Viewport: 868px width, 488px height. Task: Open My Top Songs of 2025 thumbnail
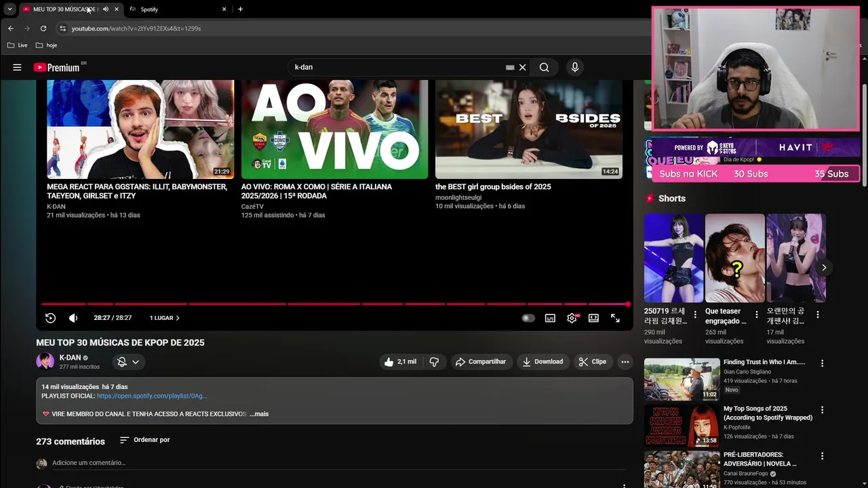[682, 426]
